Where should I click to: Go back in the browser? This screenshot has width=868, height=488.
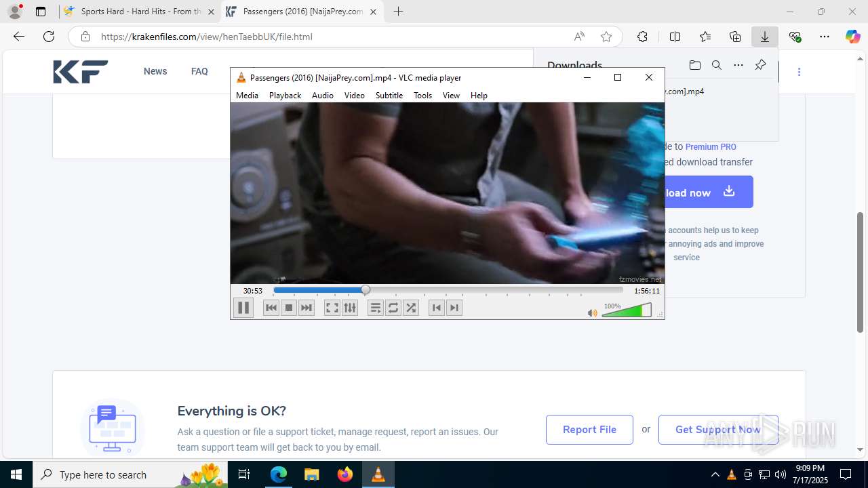click(19, 37)
